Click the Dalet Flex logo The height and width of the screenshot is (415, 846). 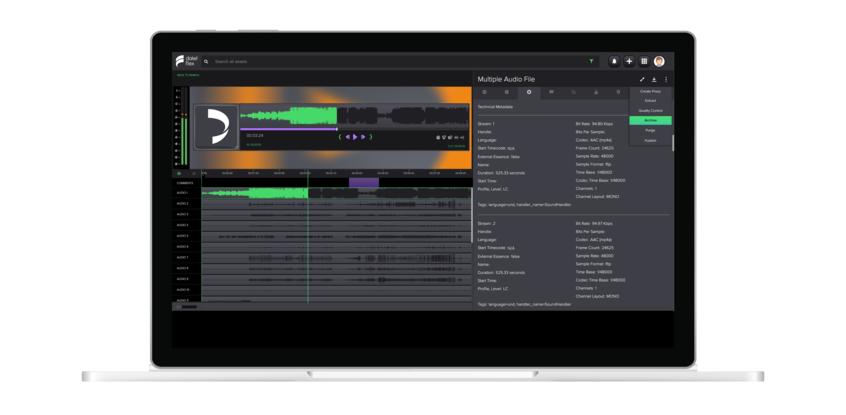(x=187, y=61)
